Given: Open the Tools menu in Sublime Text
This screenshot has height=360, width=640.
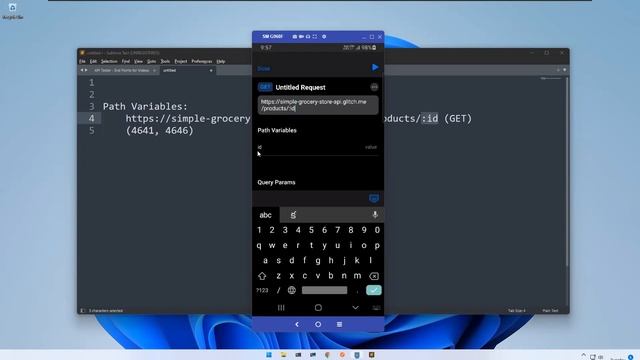Looking at the screenshot, I should click(x=165, y=61).
